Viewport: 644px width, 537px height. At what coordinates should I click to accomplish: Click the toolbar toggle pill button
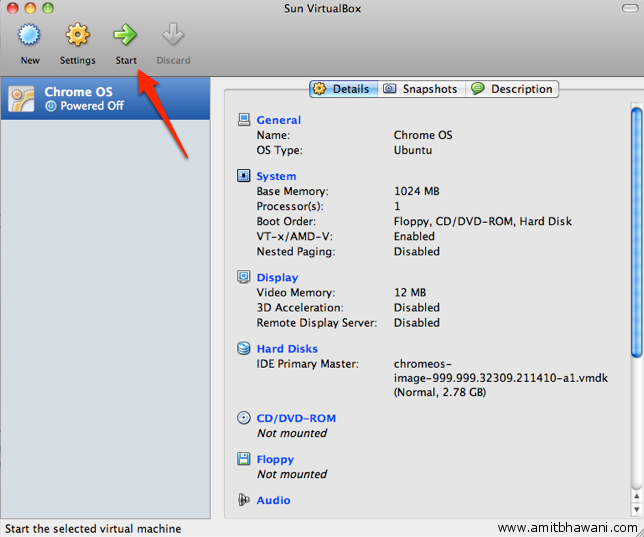click(630, 8)
